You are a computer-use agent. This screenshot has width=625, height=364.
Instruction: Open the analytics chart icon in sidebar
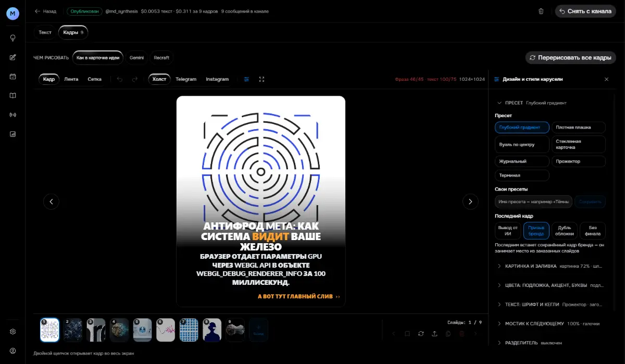tap(12, 134)
